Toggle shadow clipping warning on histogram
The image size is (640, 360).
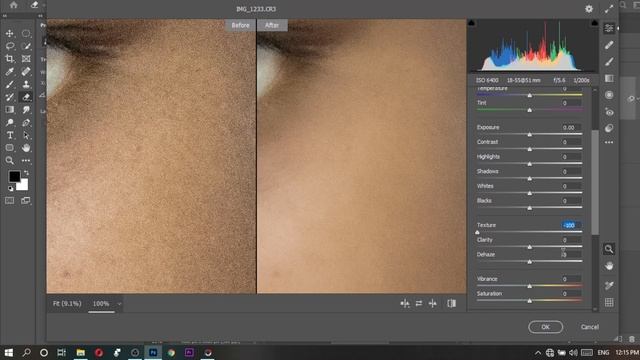[471, 23]
